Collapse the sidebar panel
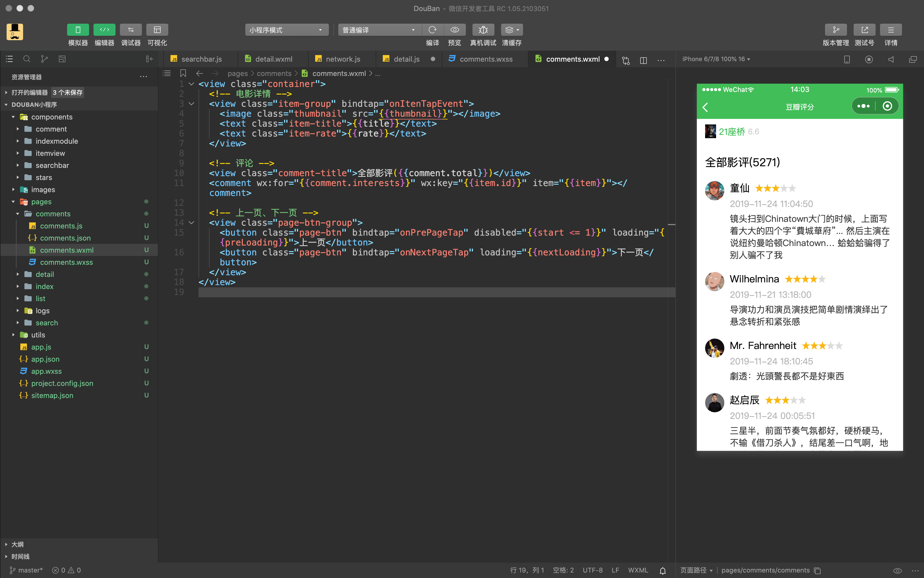The height and width of the screenshot is (578, 924). point(150,59)
